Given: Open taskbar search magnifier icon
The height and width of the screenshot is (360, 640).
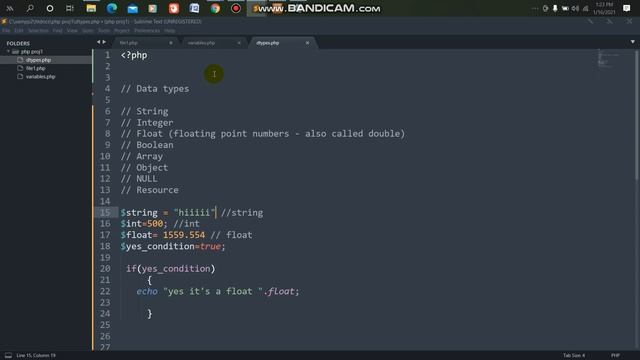Looking at the screenshot, I should tap(30, 8).
